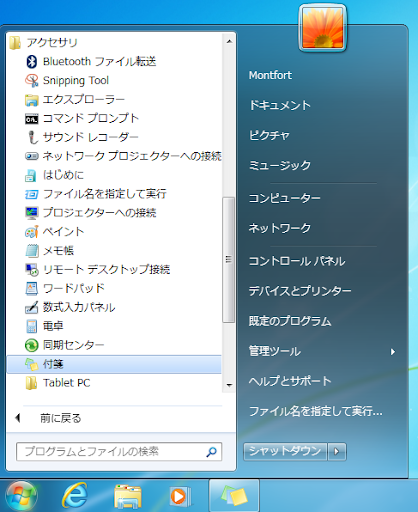Select the Snipping Tool text label
Viewport: 418px width, 512px height.
(x=76, y=80)
